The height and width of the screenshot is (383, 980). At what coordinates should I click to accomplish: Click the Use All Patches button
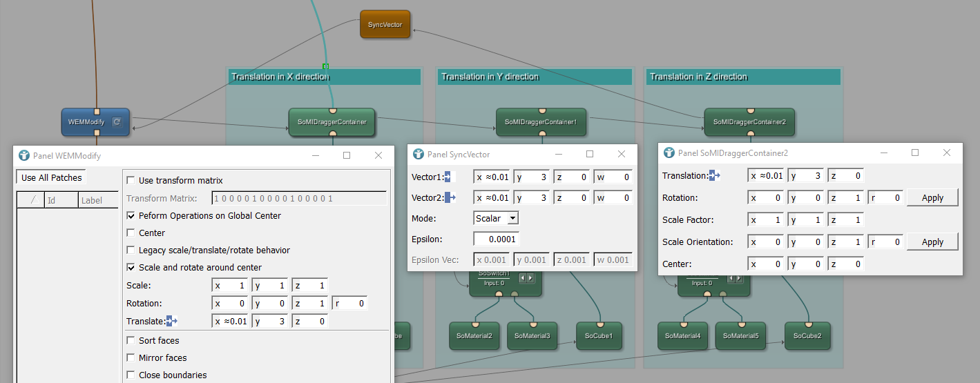51,177
